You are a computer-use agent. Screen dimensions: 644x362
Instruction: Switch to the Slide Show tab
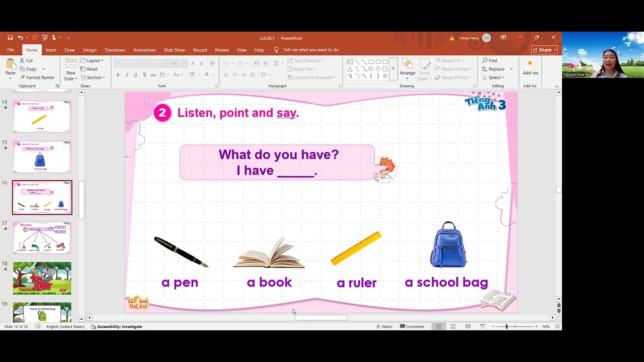point(174,50)
